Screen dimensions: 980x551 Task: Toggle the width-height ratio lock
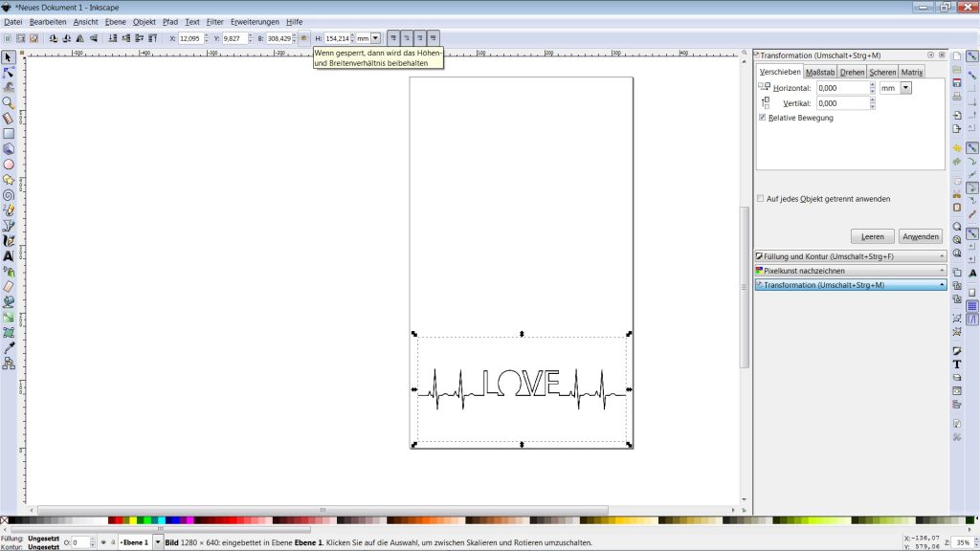(x=304, y=38)
